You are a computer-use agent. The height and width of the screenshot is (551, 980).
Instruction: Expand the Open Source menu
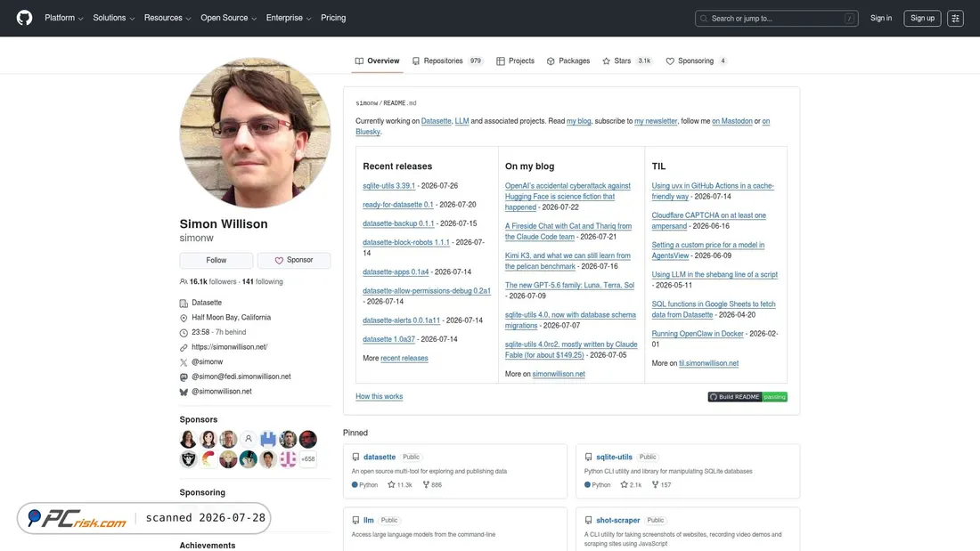[229, 18]
